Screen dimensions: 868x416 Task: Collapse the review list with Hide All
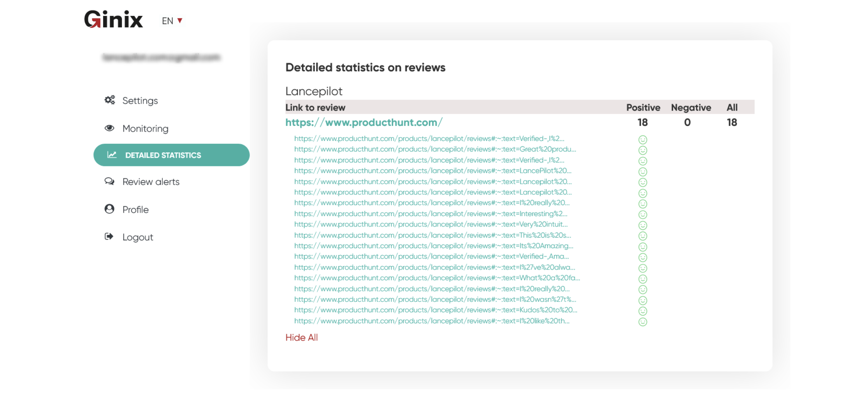(302, 337)
